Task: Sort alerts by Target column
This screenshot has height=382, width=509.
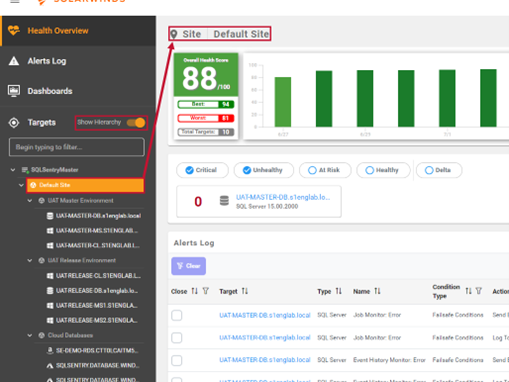Action: (245, 291)
